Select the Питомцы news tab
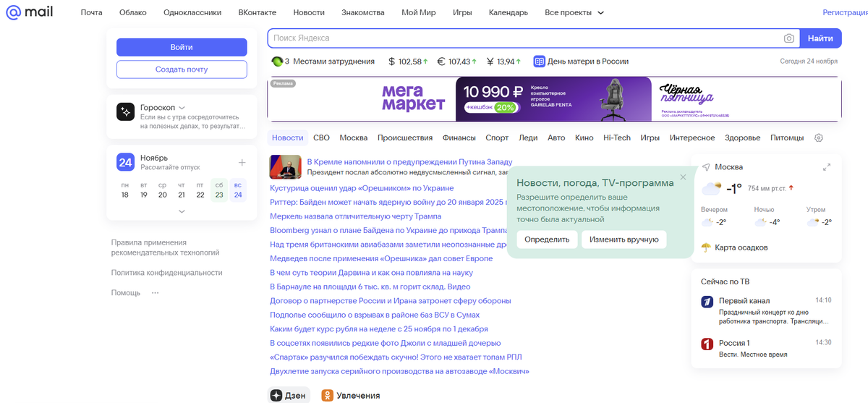Screen dimensions: 868x403 (787, 138)
